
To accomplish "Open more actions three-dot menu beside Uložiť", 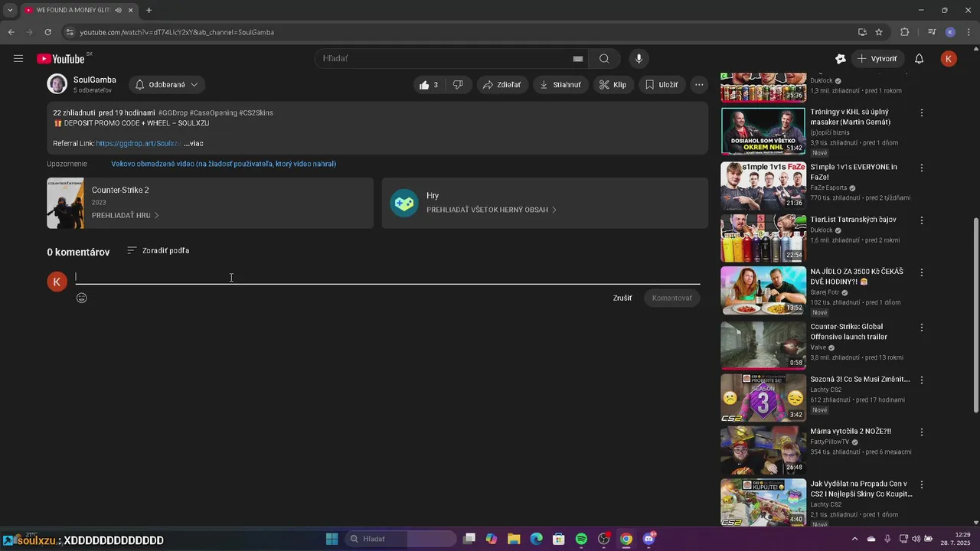I will coord(699,85).
